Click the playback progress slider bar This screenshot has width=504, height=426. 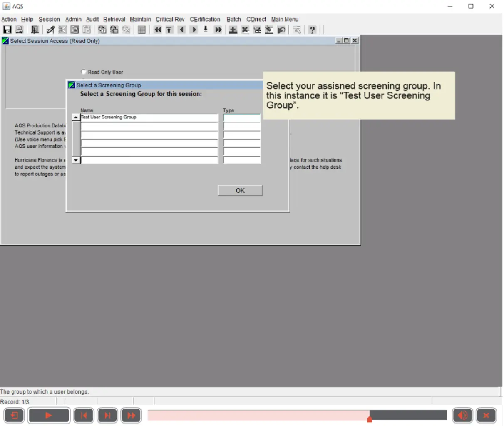[297, 415]
